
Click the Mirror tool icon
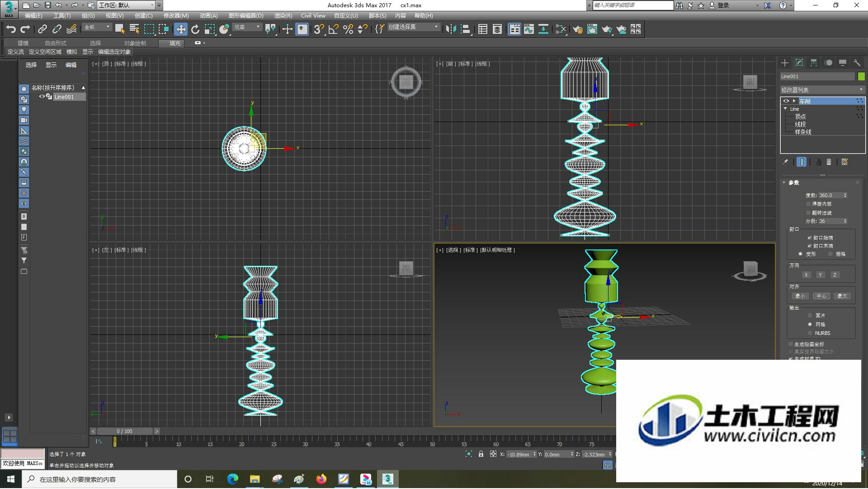point(451,29)
